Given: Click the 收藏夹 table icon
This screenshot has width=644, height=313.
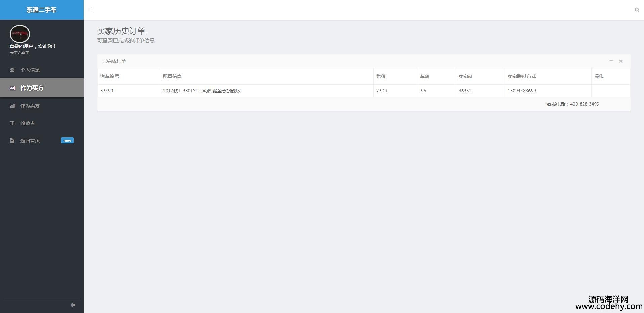Looking at the screenshot, I should point(12,123).
